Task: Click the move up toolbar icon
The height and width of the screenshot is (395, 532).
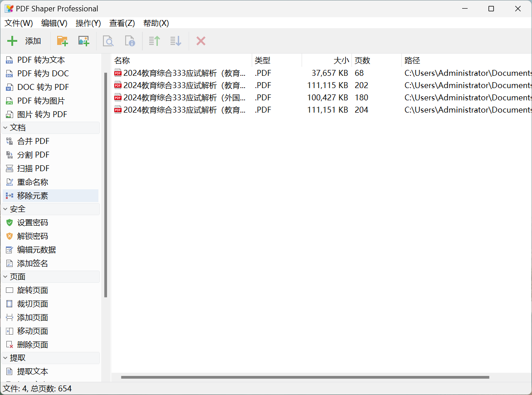Action: coord(154,41)
